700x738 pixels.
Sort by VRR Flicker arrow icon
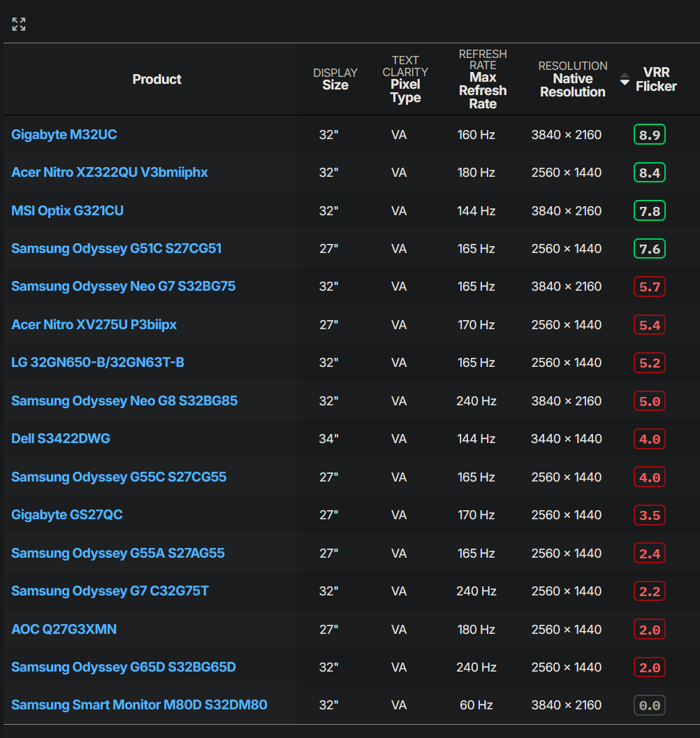point(625,79)
